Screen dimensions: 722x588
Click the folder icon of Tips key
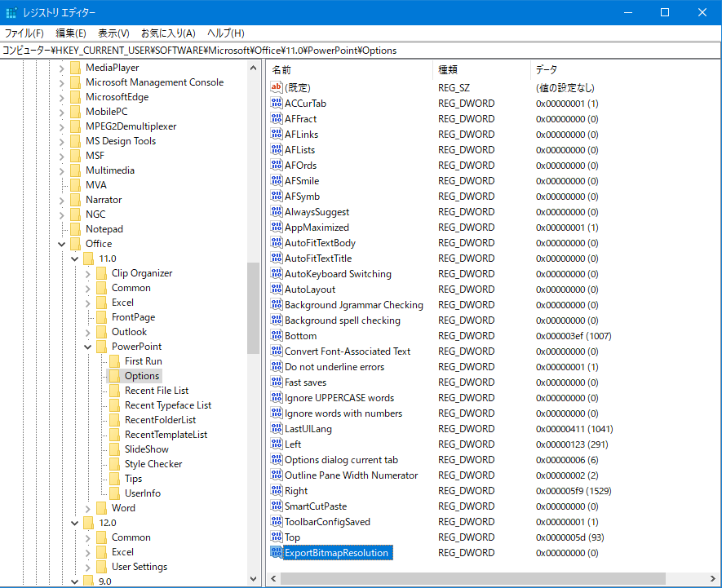(x=115, y=479)
